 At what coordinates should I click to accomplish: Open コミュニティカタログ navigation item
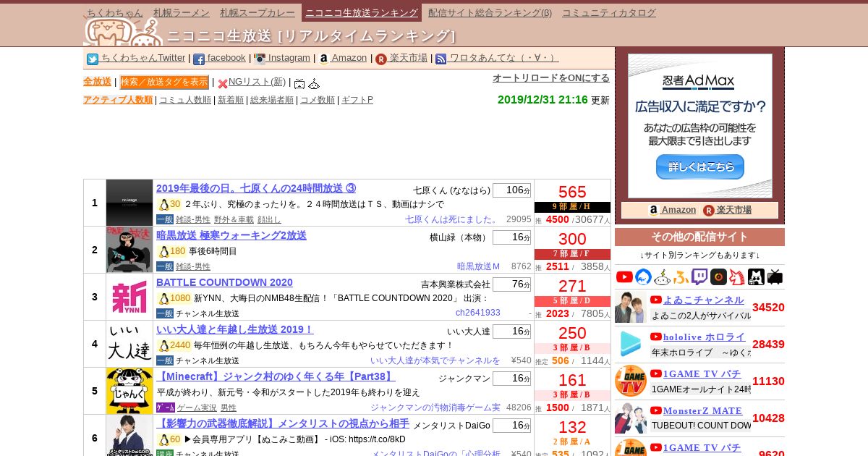(609, 12)
